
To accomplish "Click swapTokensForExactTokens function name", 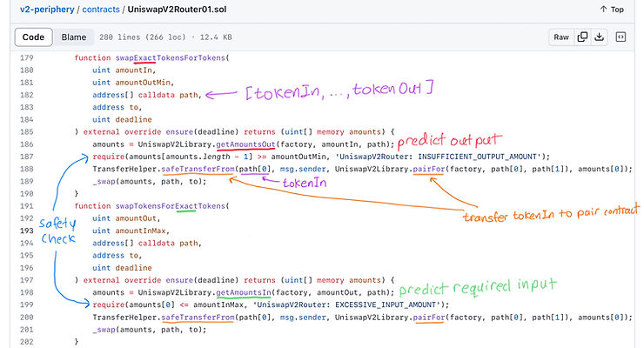I will 171,205.
